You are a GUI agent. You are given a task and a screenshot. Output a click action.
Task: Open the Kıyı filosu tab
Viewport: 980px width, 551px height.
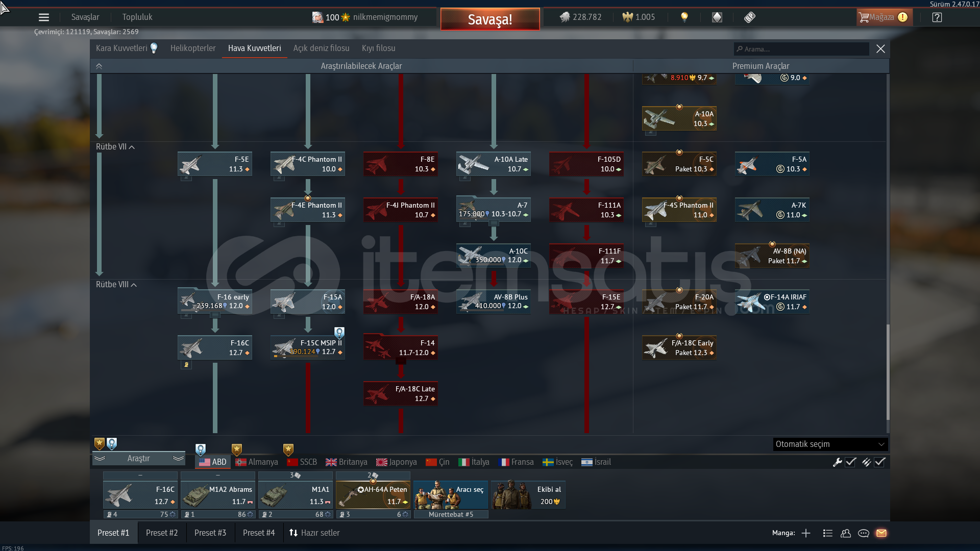tap(379, 48)
